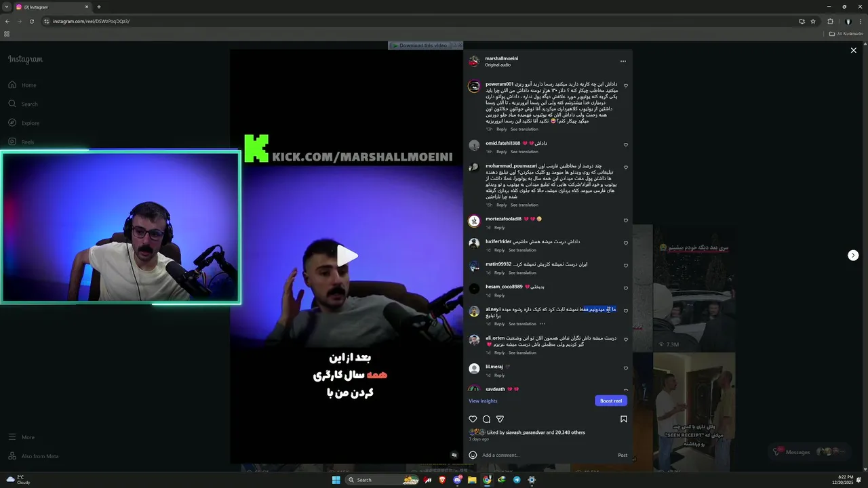This screenshot has width=868, height=488.
Task: Save the reel with the bookmark icon
Action: click(x=624, y=419)
